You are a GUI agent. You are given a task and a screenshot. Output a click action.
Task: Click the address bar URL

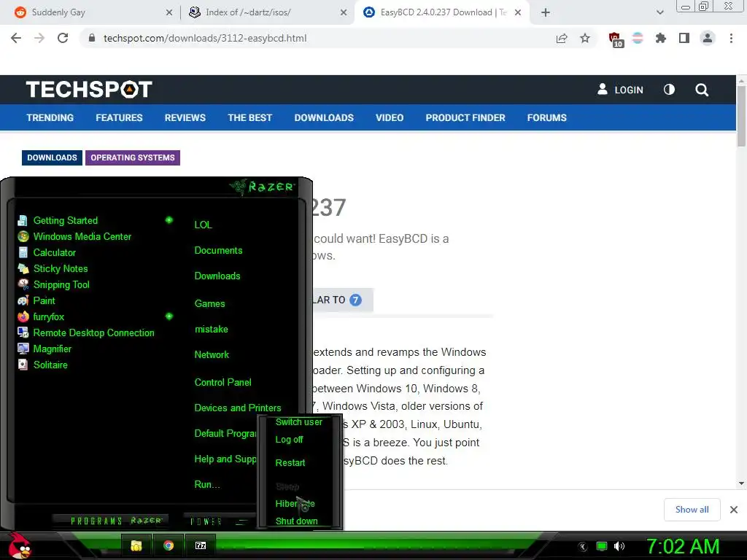205,38
